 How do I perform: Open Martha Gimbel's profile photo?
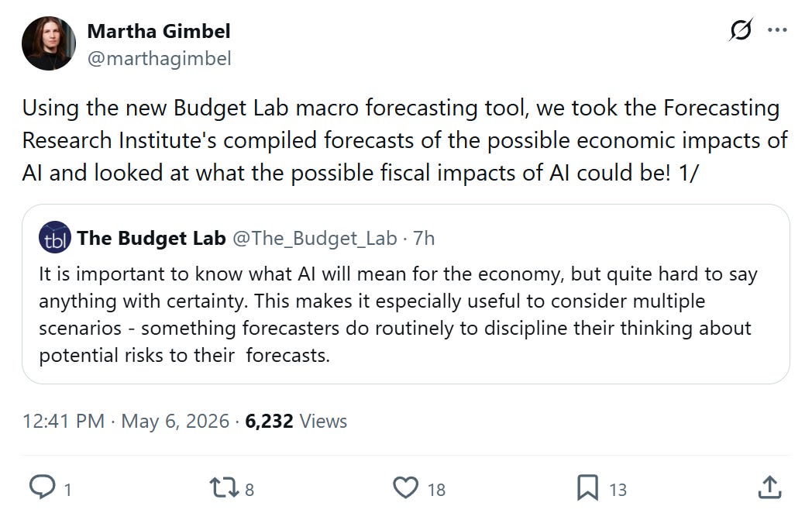[49, 43]
